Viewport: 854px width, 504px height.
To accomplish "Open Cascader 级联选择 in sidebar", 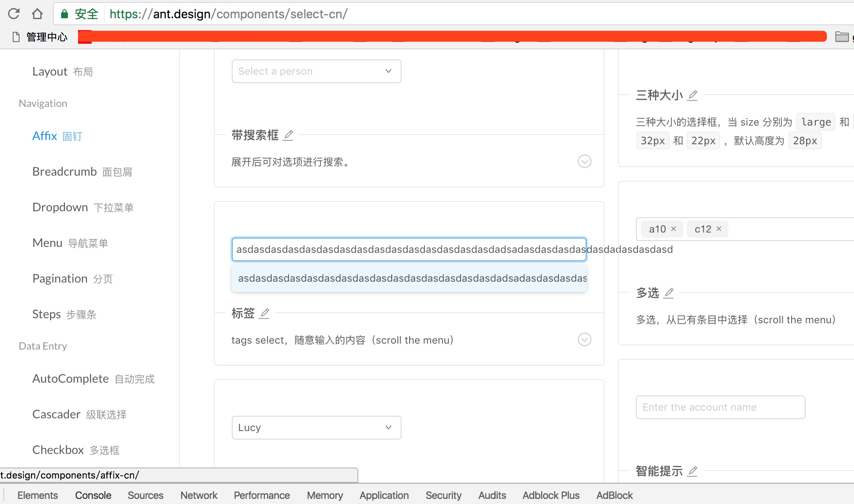I will [79, 414].
